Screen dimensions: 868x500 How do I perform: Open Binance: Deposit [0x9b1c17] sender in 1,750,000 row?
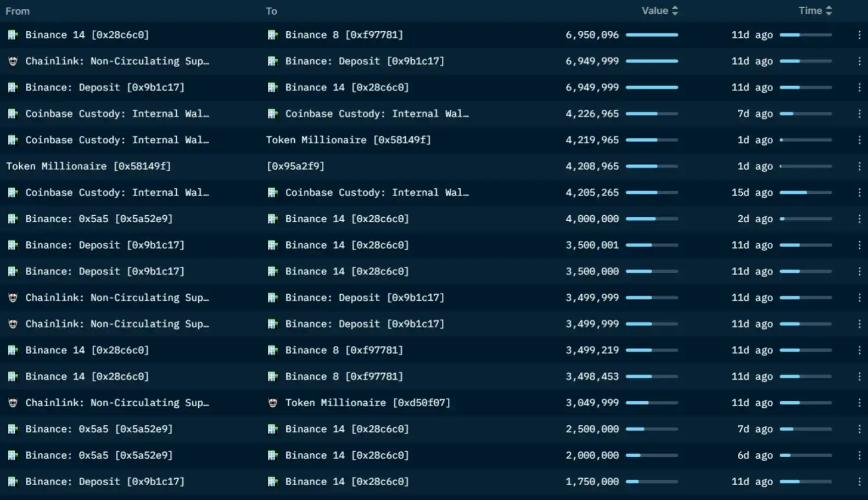(x=105, y=482)
